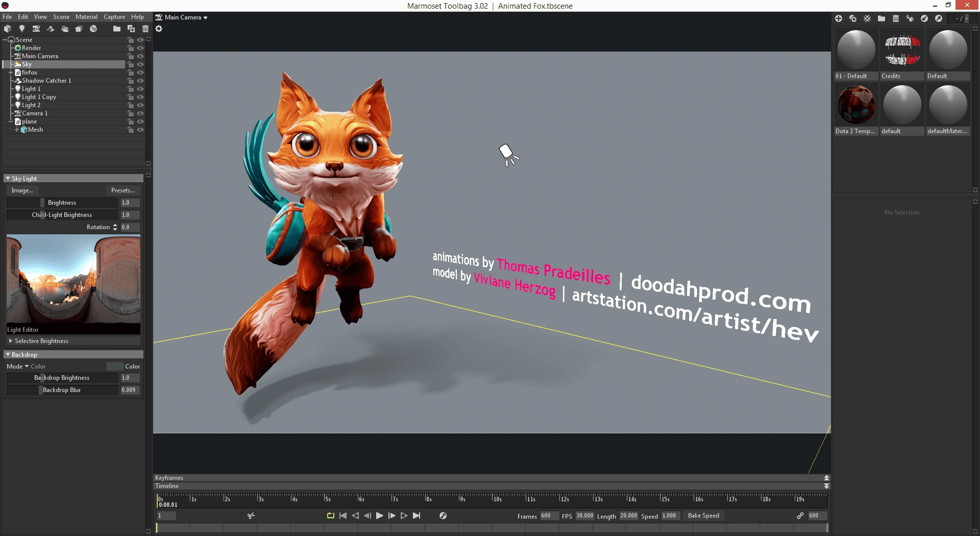Viewport: 980px width, 536px height.
Task: Open viewport settings gear icon
Action: coord(159,29)
